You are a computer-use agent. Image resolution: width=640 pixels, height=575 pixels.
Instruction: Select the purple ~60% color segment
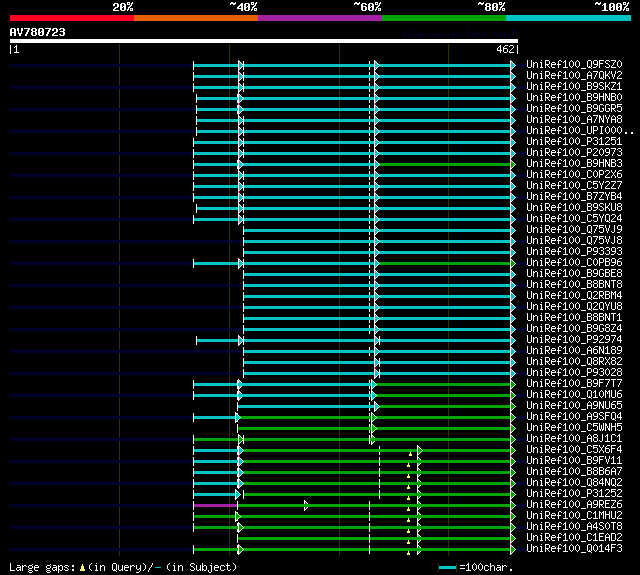[320, 18]
